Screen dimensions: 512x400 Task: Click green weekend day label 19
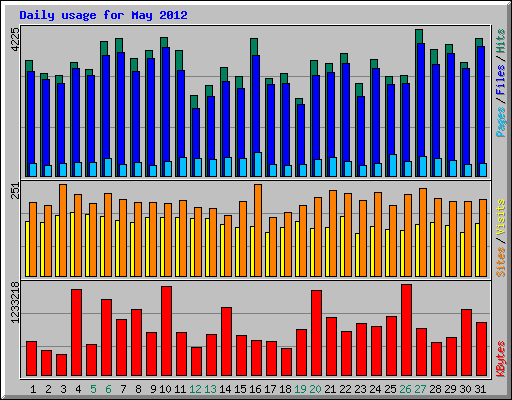300,389
